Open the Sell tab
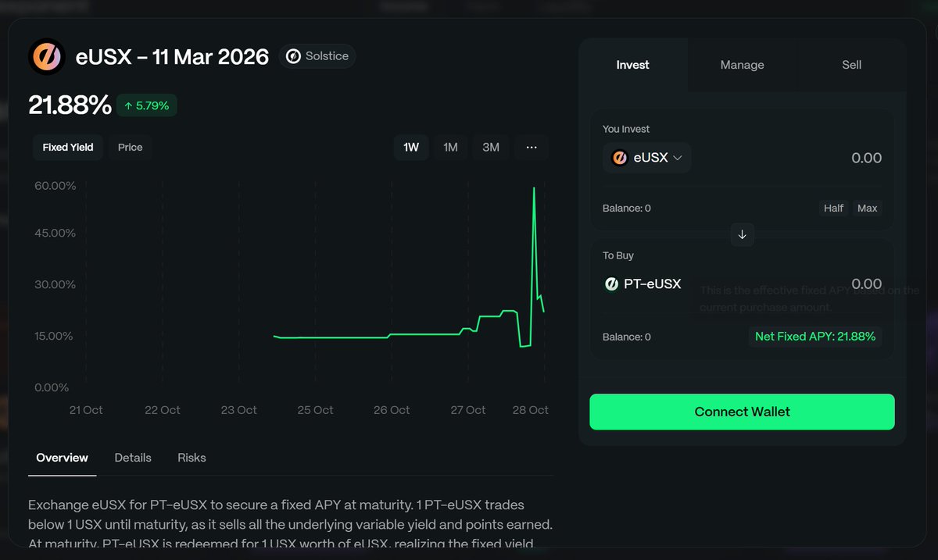The image size is (938, 560). pyautogui.click(x=851, y=65)
